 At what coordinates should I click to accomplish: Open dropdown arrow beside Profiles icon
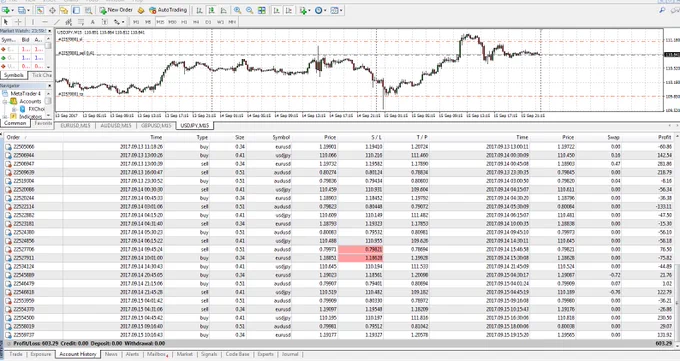pyautogui.click(x=28, y=10)
